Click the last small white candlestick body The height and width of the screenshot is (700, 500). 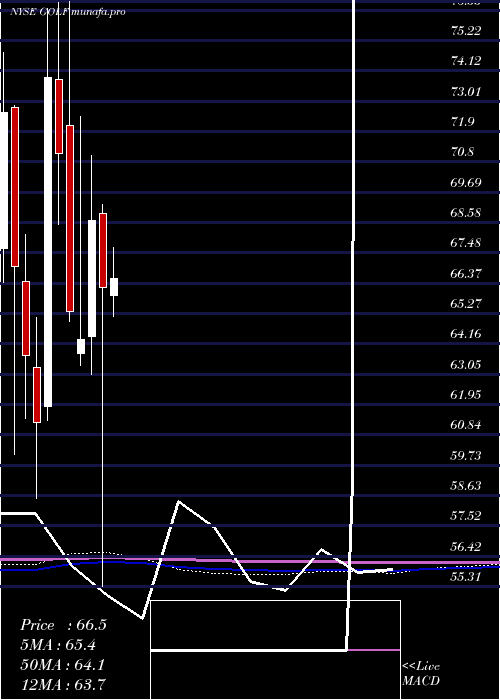[x=114, y=287]
